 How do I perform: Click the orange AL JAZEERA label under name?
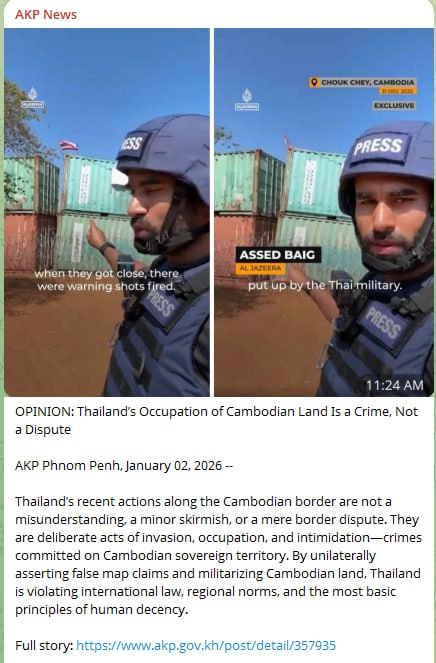tap(261, 268)
